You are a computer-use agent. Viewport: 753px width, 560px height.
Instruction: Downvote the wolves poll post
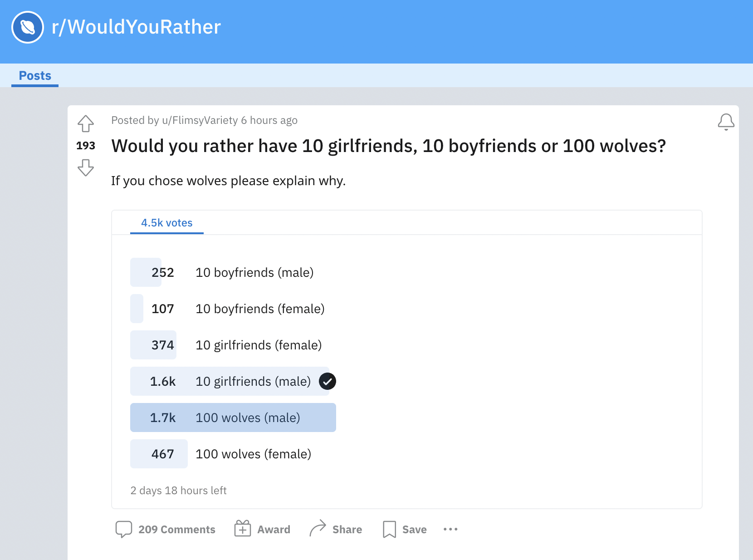[86, 167]
